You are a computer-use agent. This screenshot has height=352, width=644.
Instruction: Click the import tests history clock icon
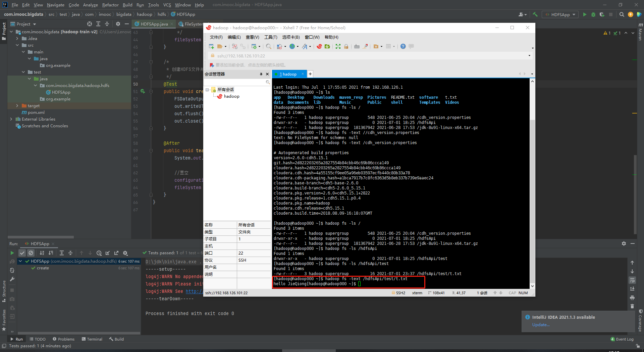tap(99, 253)
